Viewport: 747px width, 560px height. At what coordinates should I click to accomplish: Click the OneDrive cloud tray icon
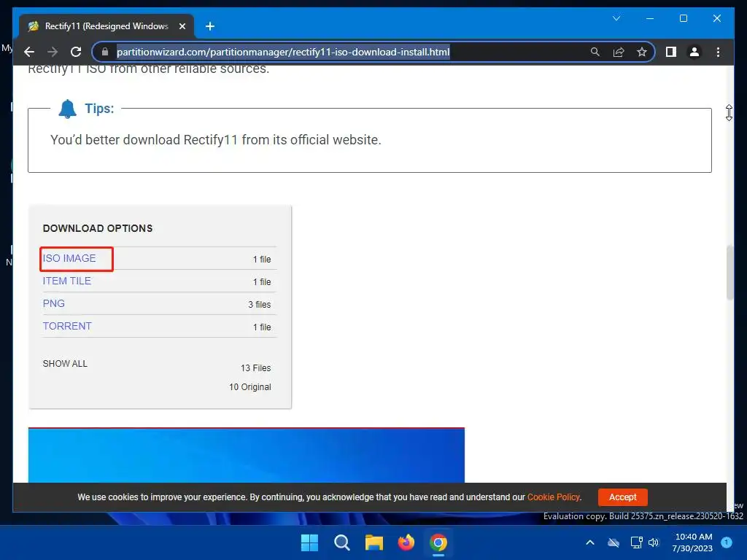pyautogui.click(x=614, y=542)
